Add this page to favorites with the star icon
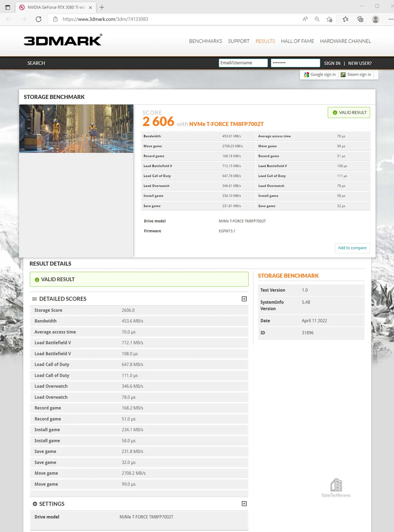 [x=329, y=19]
